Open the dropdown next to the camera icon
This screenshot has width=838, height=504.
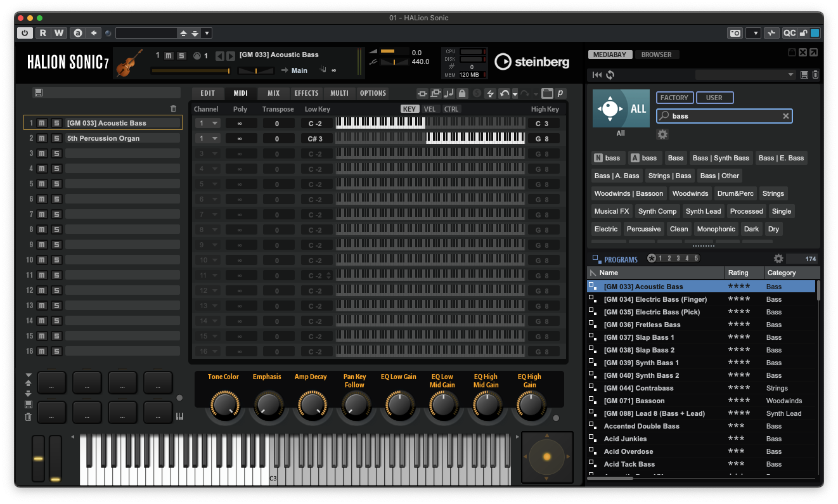coord(753,33)
